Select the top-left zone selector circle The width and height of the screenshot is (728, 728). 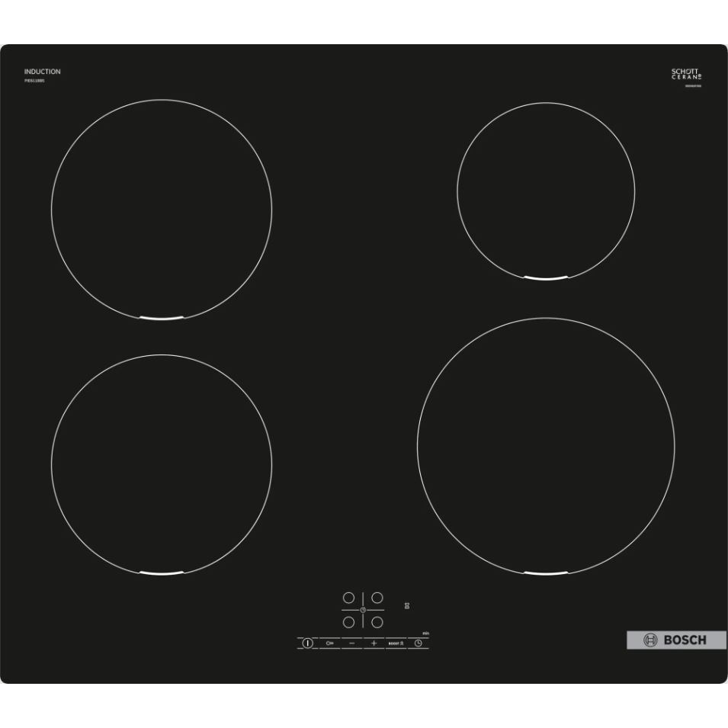348,598
